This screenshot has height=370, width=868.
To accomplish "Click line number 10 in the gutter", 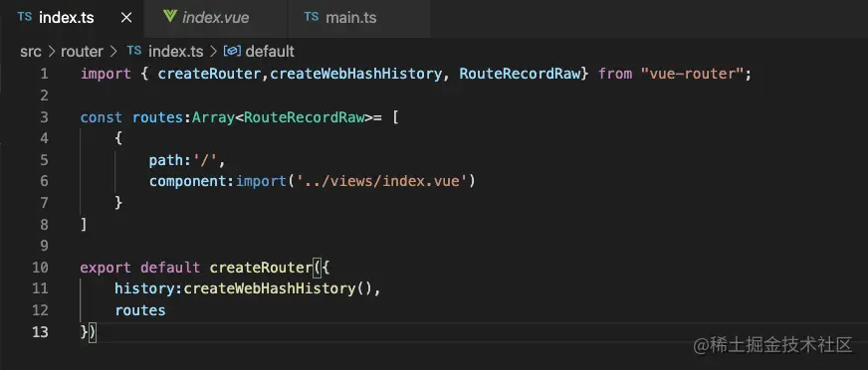I will (x=40, y=268).
